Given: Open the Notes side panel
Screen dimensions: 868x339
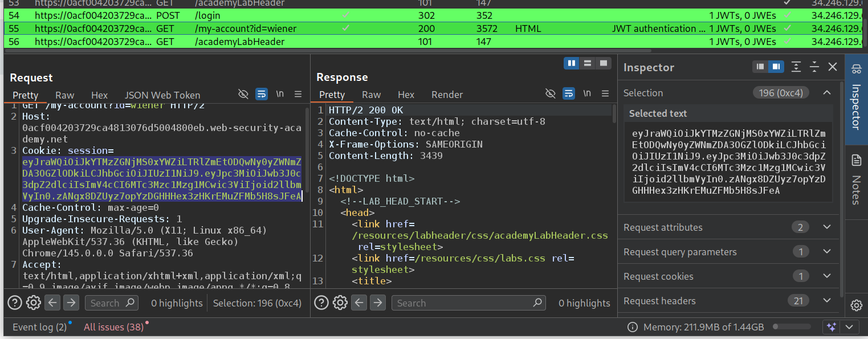Looking at the screenshot, I should (856, 181).
